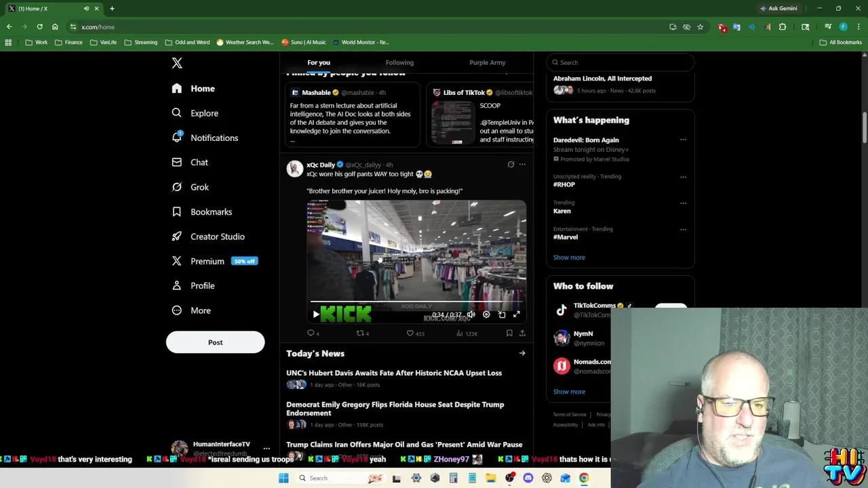Go back in browser
The image size is (868, 488).
point(9,27)
